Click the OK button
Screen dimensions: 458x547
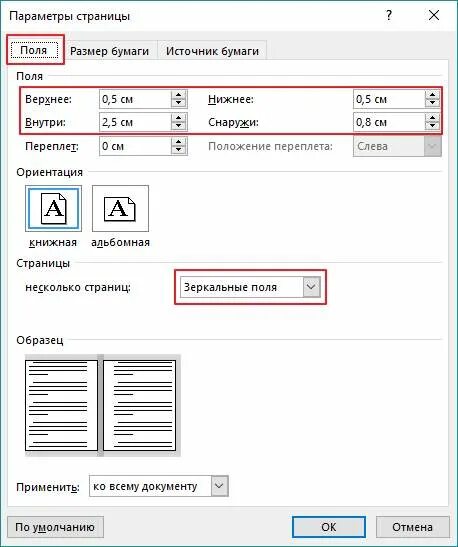[329, 527]
